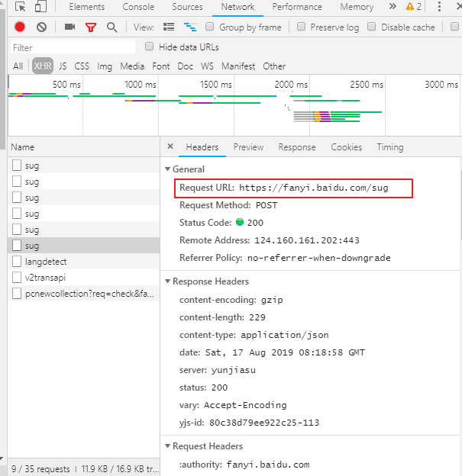Collapse the Request Headers section
Image resolution: width=462 pixels, height=476 pixels.
167,446
